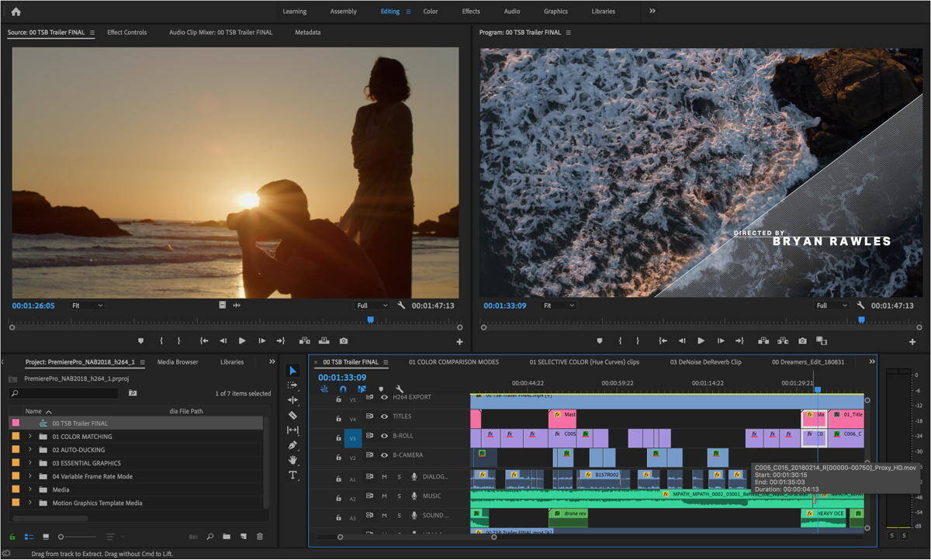Expand the 03 ESSENTIAL GRAPHICS bin
The image size is (931, 560).
30,463
